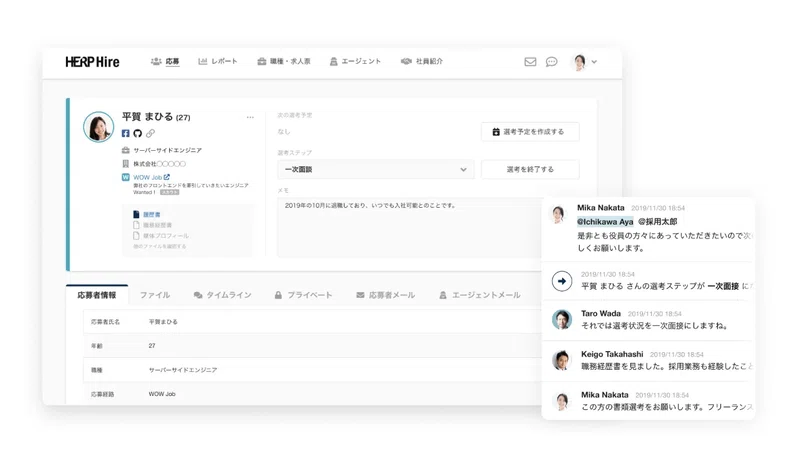
Task: Switch to the タイムライン tab
Action: coord(222,295)
